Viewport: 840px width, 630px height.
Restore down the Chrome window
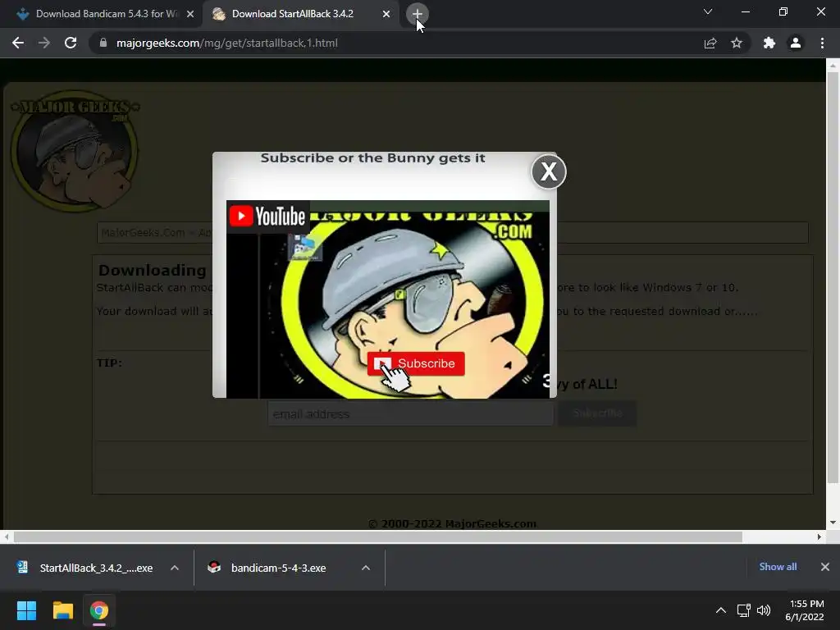tap(783, 11)
